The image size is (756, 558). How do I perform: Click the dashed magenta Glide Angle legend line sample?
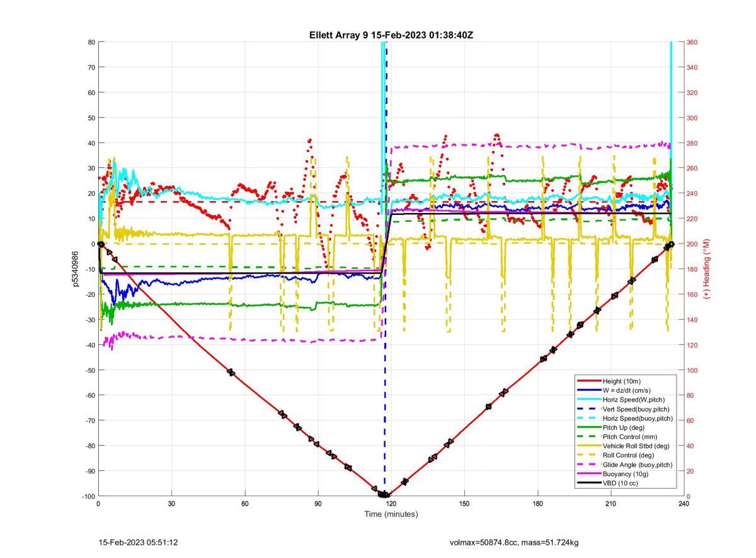pyautogui.click(x=588, y=465)
